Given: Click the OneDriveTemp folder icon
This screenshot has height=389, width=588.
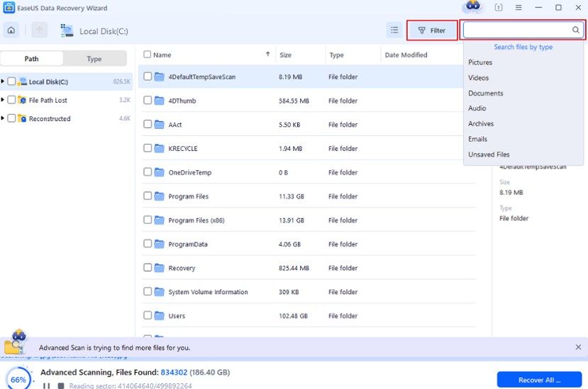Looking at the screenshot, I should (x=160, y=172).
